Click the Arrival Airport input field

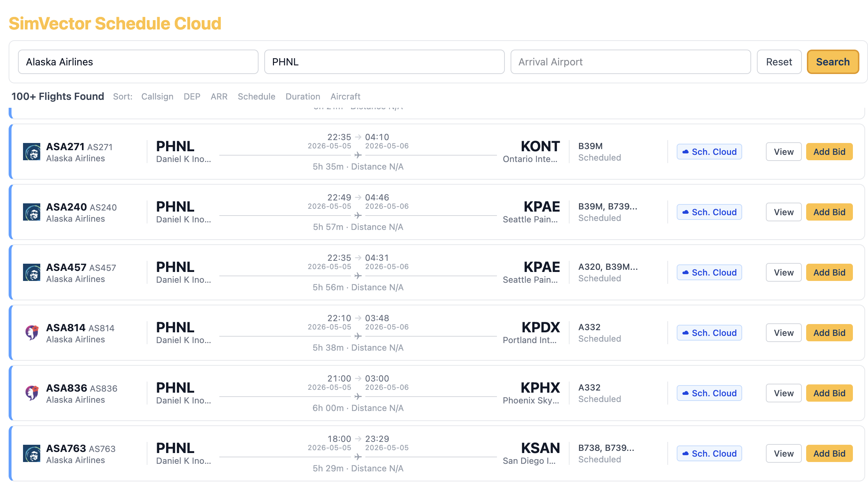tap(631, 62)
